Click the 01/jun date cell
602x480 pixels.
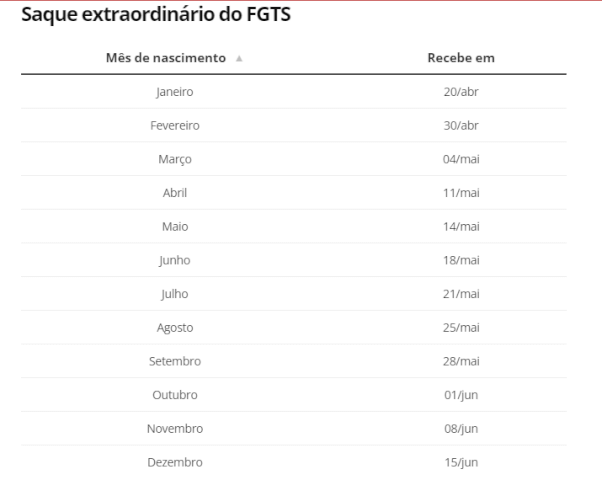[x=461, y=394]
